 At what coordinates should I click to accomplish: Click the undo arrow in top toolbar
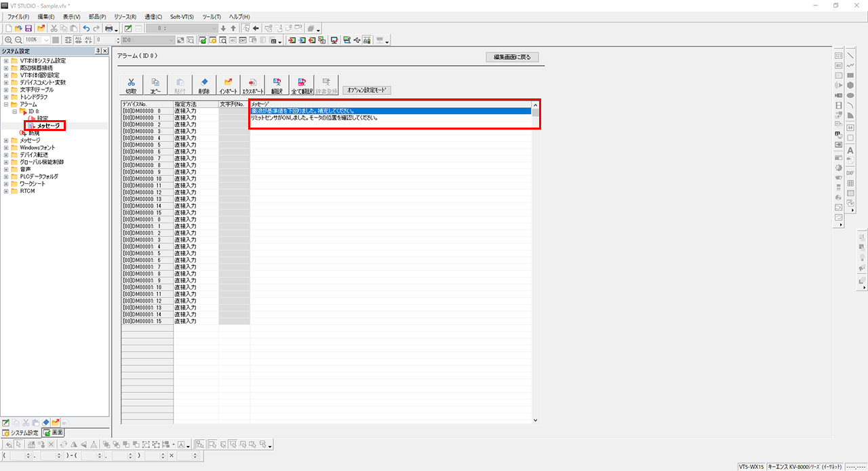[85, 29]
